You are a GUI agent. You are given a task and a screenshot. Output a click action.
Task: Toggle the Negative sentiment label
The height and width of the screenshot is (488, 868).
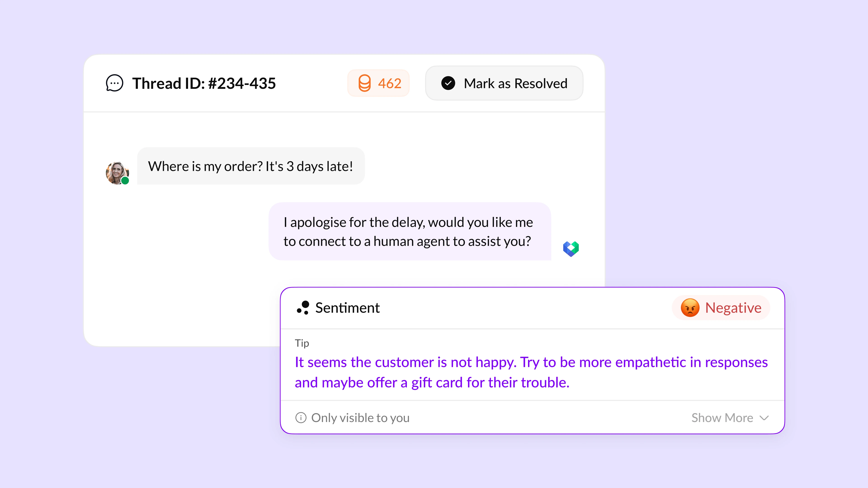coord(720,307)
